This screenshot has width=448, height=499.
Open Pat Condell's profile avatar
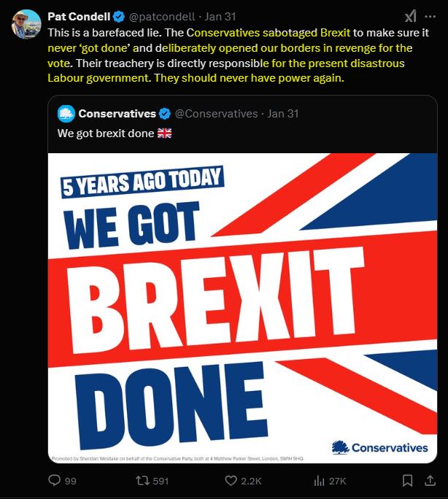point(26,24)
